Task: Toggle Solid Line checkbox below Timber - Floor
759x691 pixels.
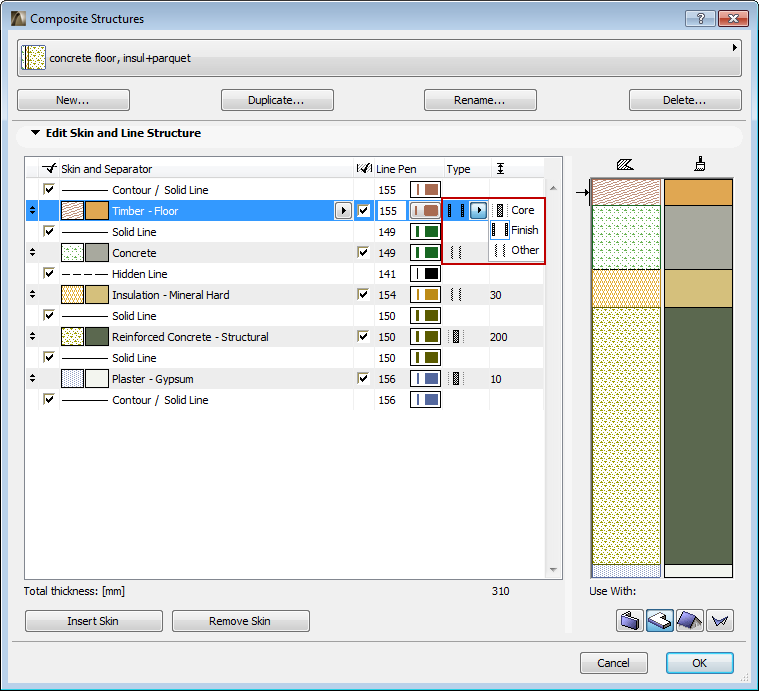Action: [49, 231]
